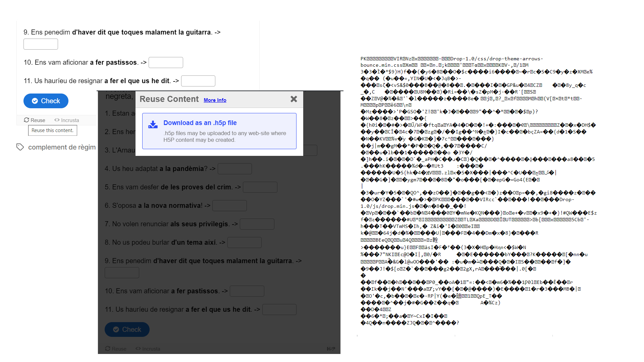644x362 pixels.
Task: Click lower-panel field for 'fer pastissos'
Action: [x=247, y=291]
